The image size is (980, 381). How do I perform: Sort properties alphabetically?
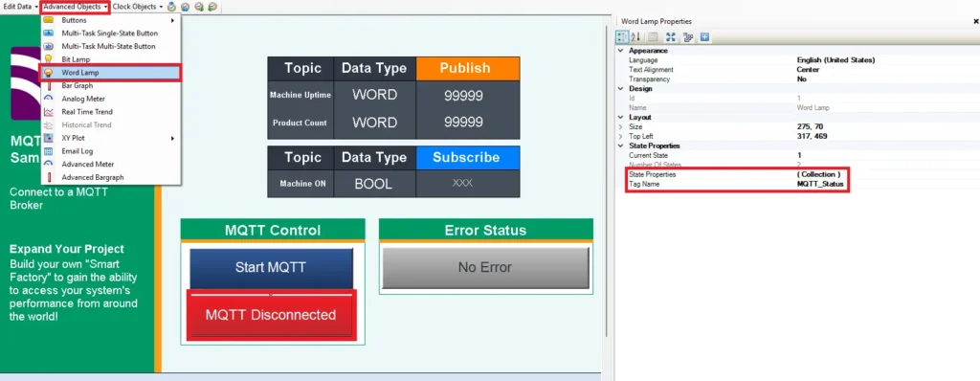[635, 37]
